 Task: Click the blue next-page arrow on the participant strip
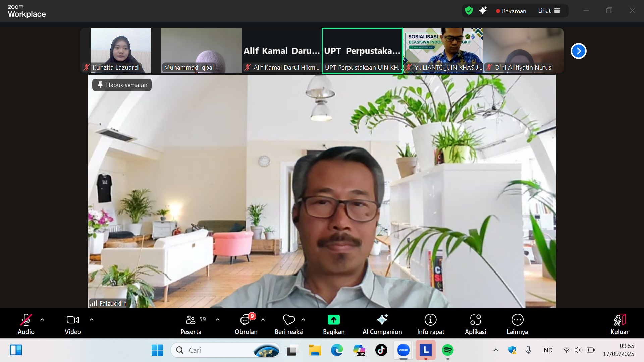click(578, 51)
